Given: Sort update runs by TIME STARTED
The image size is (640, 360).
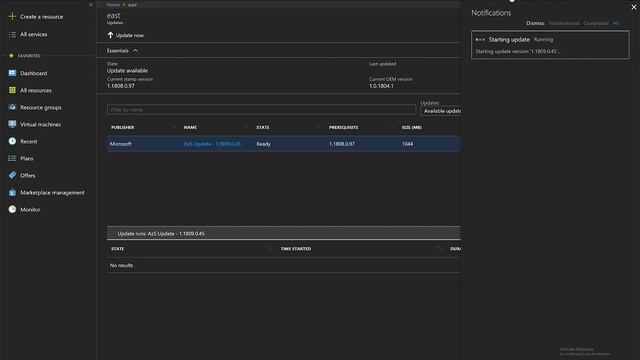Looking at the screenshot, I should [296, 249].
